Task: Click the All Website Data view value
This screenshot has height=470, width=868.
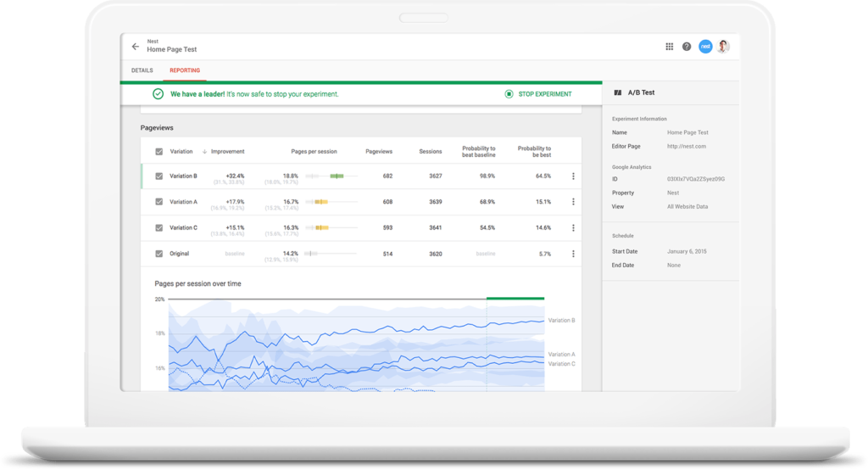Action: click(687, 207)
